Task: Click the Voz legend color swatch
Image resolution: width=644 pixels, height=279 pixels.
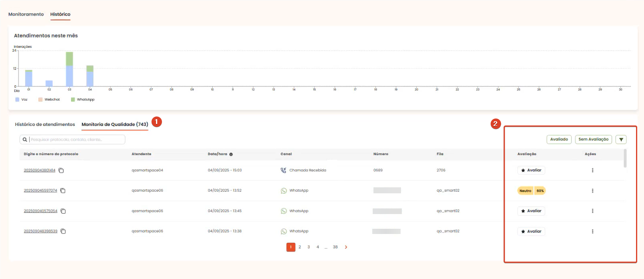Action: click(x=17, y=100)
